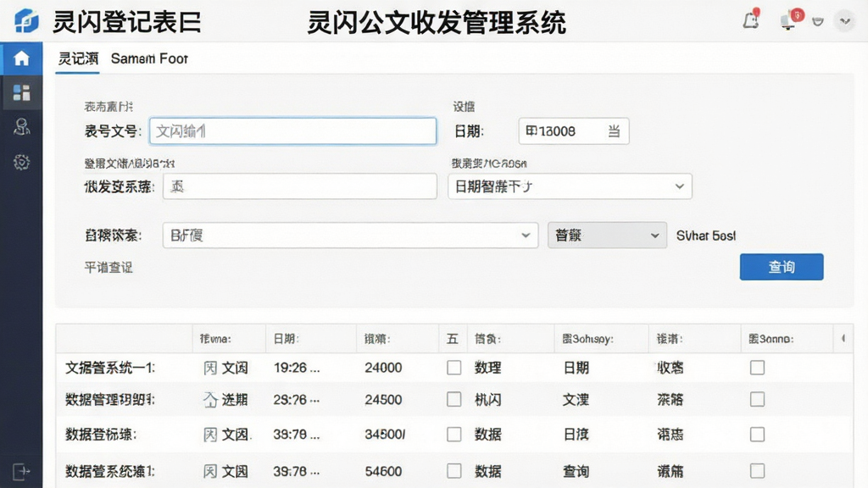Click the 五 column header
The image size is (868, 488).
point(453,339)
